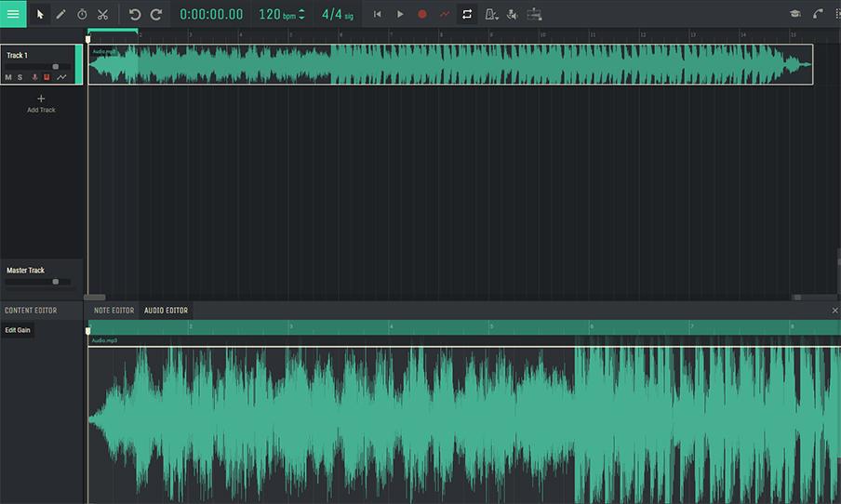The image size is (841, 504).
Task: Redo the last undone action
Action: (156, 15)
